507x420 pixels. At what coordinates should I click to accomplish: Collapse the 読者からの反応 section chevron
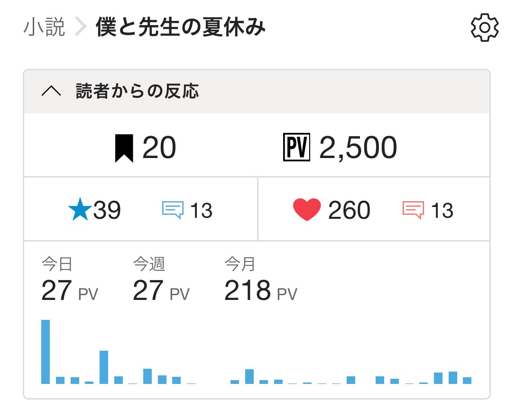tap(51, 92)
